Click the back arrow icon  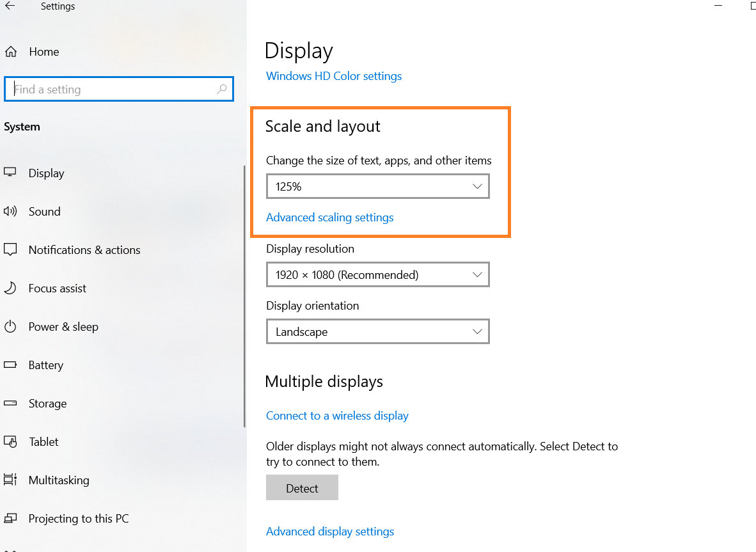pyautogui.click(x=10, y=6)
